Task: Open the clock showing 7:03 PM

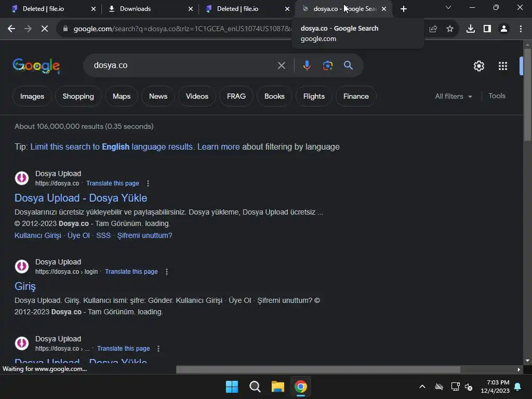Action: [x=495, y=387]
